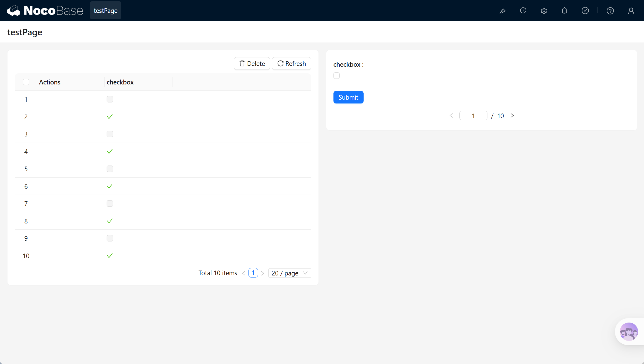644x364 pixels.
Task: Click row number 6 in the table
Action: pos(26,186)
